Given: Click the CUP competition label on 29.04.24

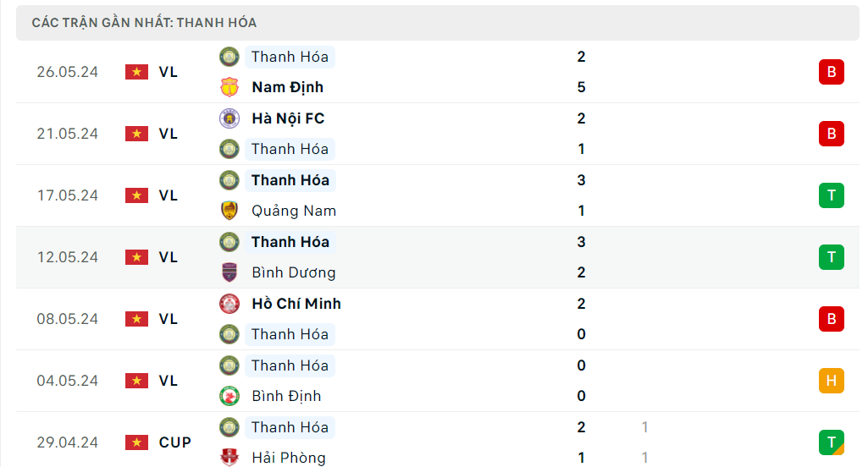Looking at the screenshot, I should (174, 442).
